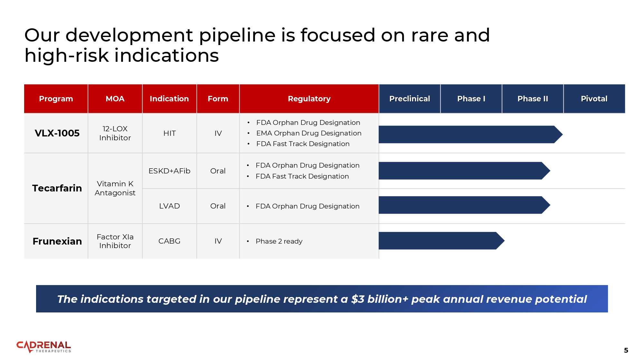This screenshot has height=362, width=644.
Task: Select the Tecarfarin program cell
Action: click(x=57, y=188)
